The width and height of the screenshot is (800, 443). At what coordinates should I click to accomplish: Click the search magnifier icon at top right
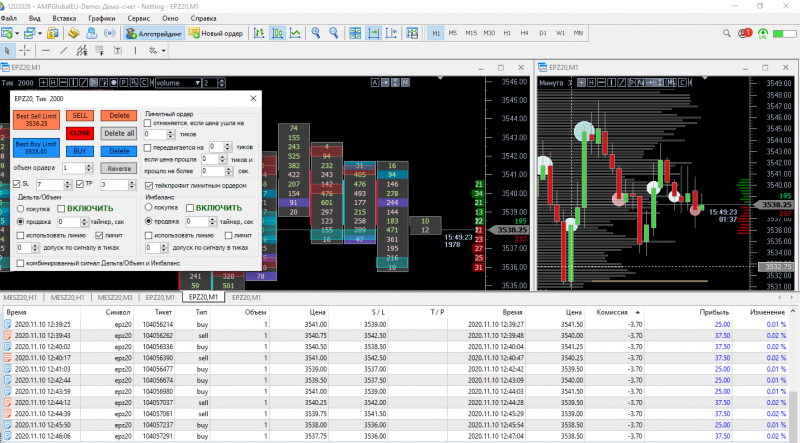(728, 33)
